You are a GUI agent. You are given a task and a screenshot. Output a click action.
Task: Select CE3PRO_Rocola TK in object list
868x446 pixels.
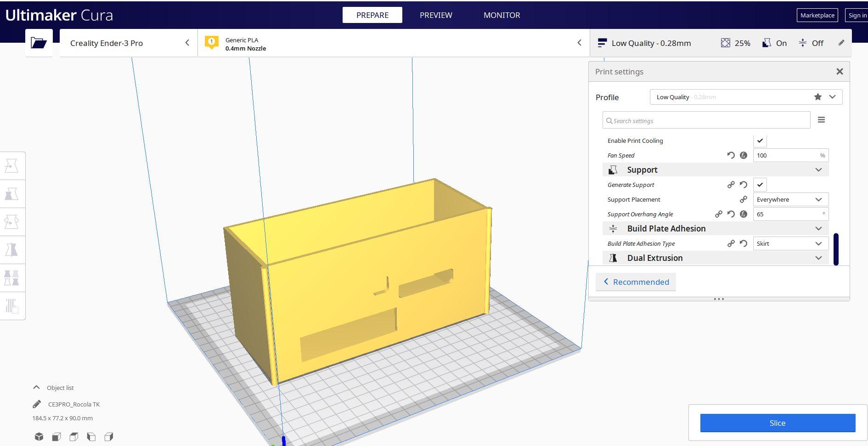pyautogui.click(x=74, y=404)
